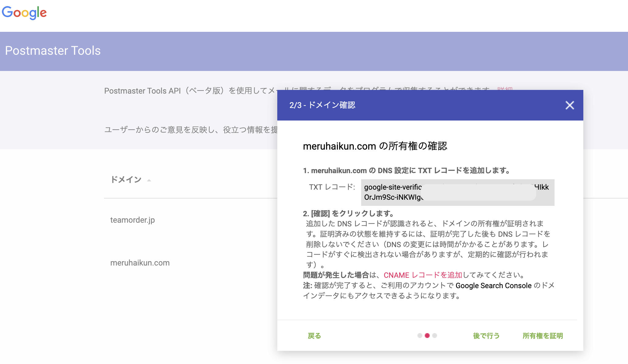Click the sort arrow next to ドメイン
This screenshot has height=364, width=628.
point(149,181)
